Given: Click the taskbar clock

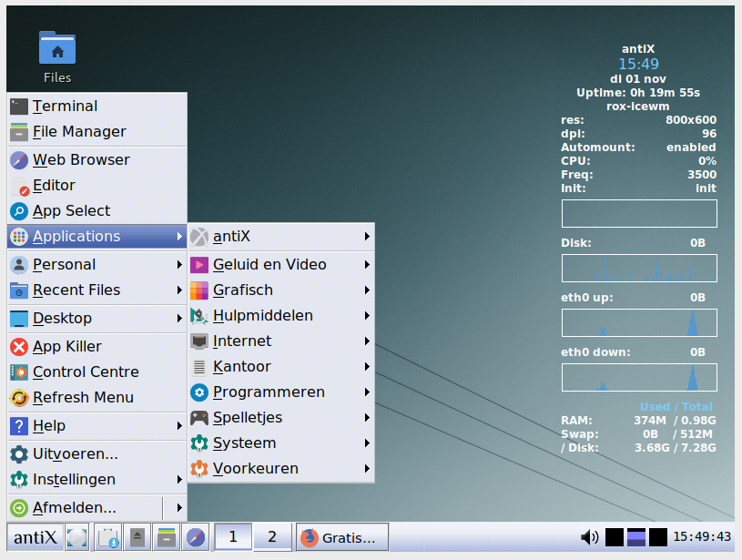Looking at the screenshot, I should click(704, 537).
